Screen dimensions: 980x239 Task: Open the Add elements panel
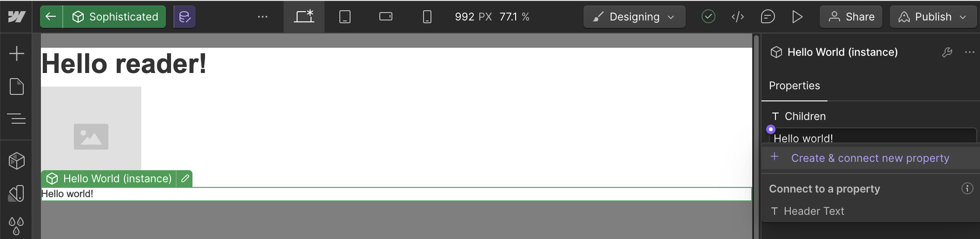17,53
